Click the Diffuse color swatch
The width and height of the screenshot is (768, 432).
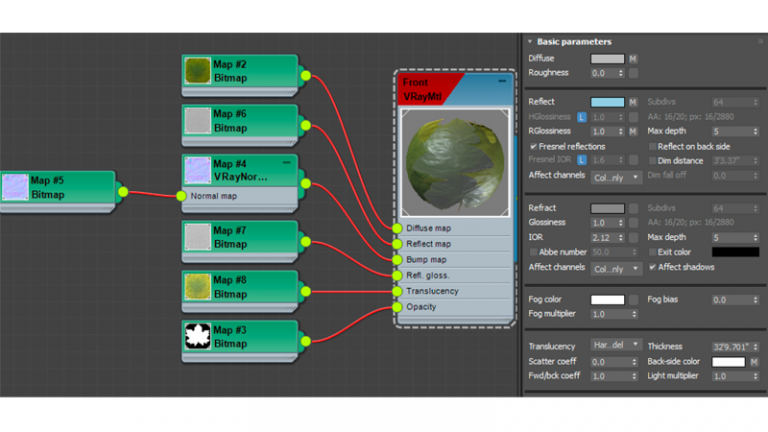click(x=607, y=59)
